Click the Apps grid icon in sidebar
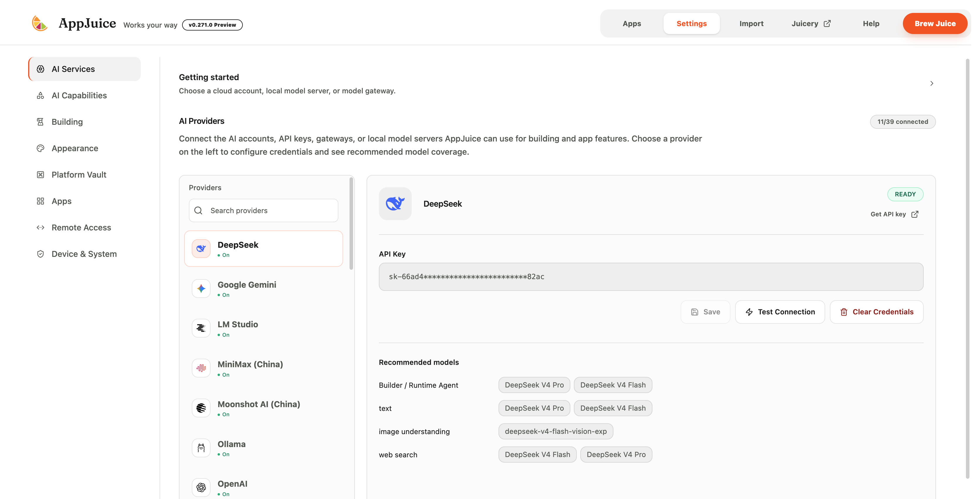This screenshot has height=499, width=980. [40, 201]
